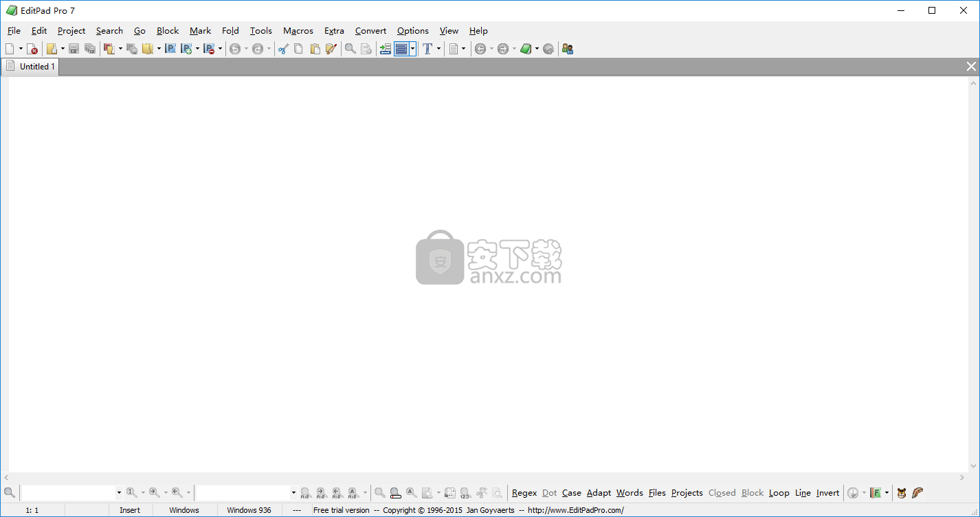Click Windows 936 encoding in status bar
The width and height of the screenshot is (980, 517).
click(x=249, y=510)
